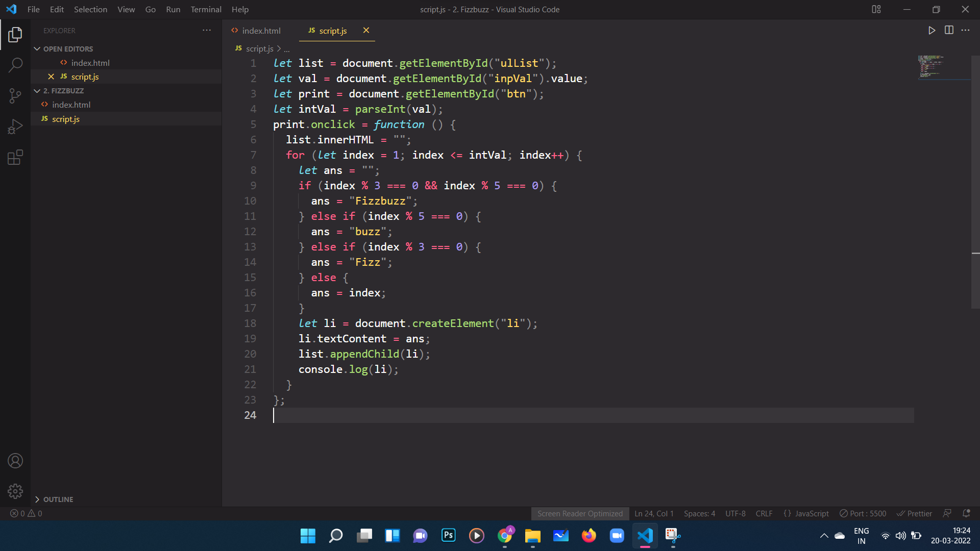Image resolution: width=980 pixels, height=551 pixels.
Task: Open the Accounts menu icon
Action: pyautogui.click(x=15, y=461)
